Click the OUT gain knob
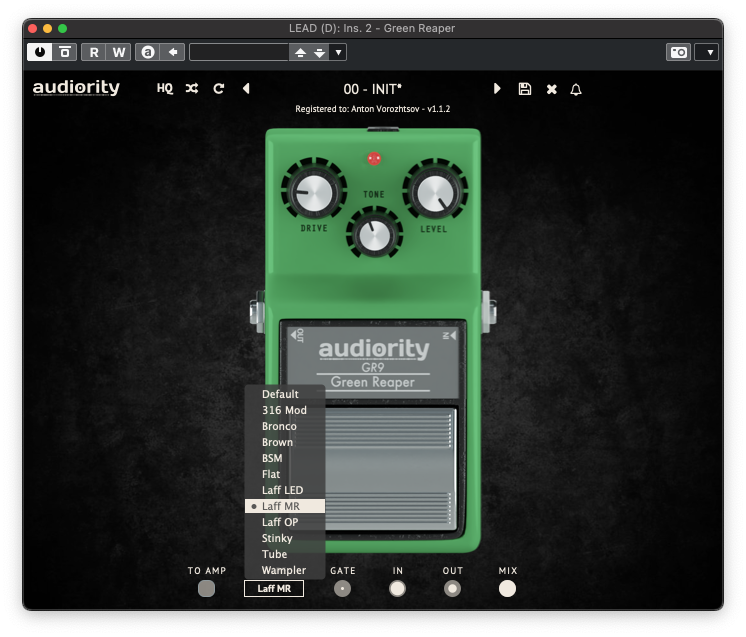 click(x=452, y=589)
